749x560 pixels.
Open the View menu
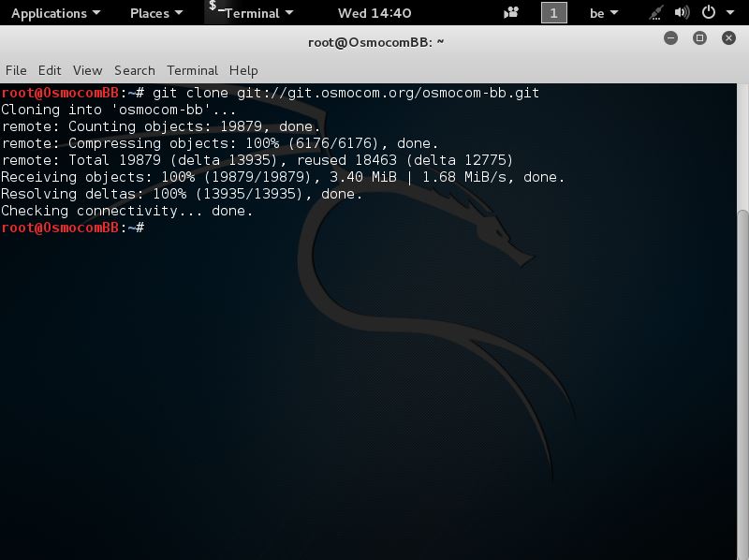pyautogui.click(x=87, y=70)
